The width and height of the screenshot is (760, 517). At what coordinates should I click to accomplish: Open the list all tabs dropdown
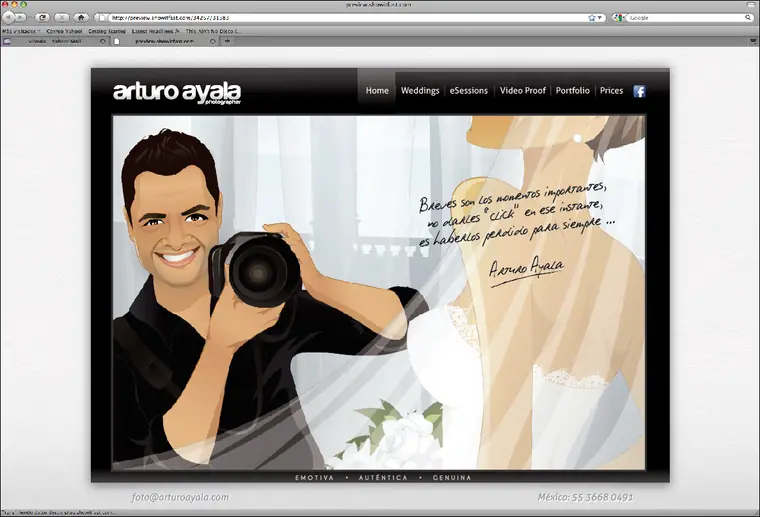753,41
